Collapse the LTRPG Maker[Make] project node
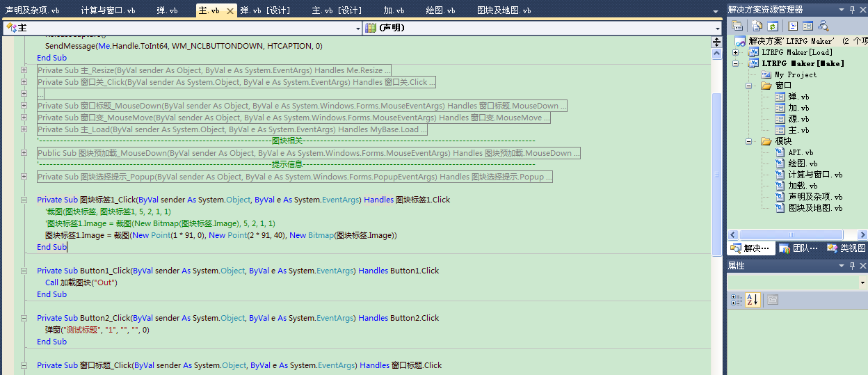The image size is (868, 375). click(x=736, y=63)
